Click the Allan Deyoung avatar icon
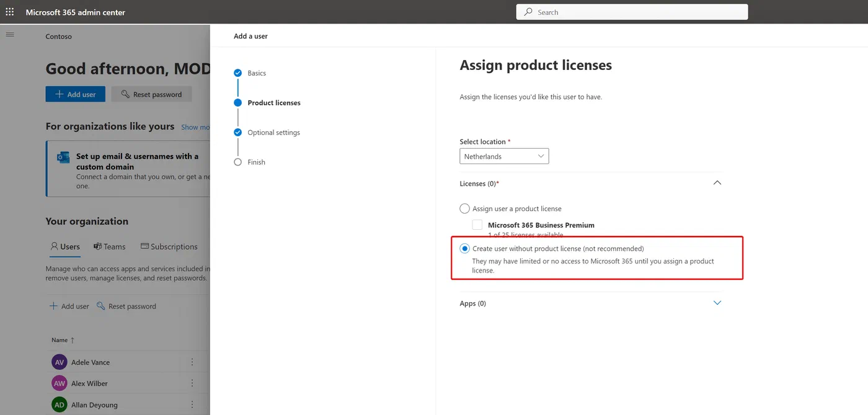The width and height of the screenshot is (868, 415). 60,404
